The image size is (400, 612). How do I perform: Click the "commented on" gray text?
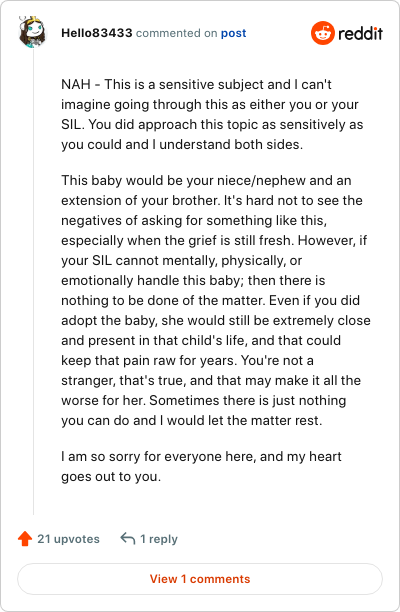click(176, 34)
